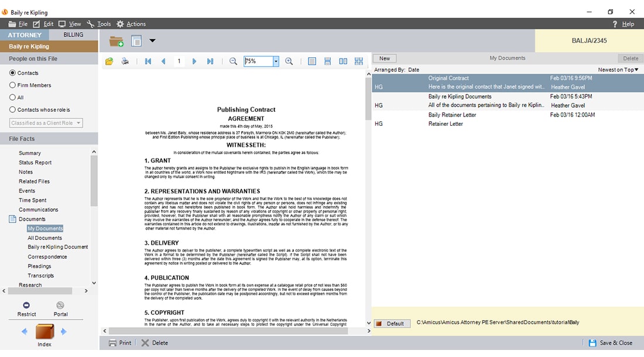Open the File menu
The height and width of the screenshot is (357, 644).
click(x=18, y=24)
